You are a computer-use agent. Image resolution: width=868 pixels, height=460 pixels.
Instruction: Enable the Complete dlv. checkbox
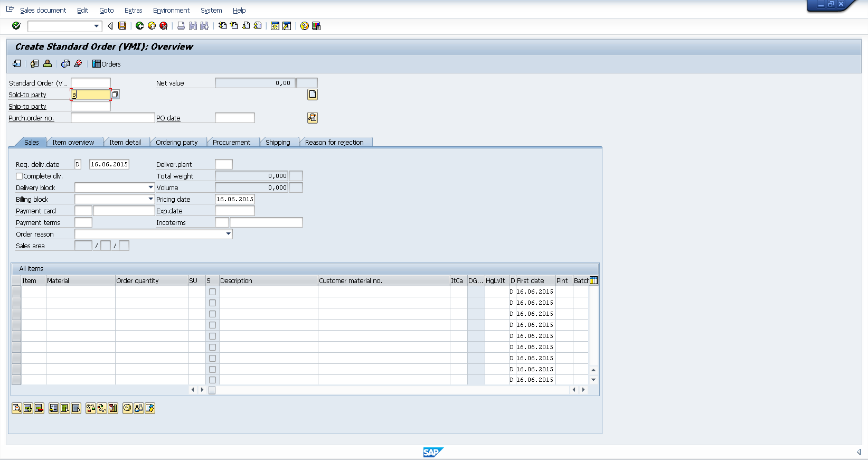click(20, 176)
